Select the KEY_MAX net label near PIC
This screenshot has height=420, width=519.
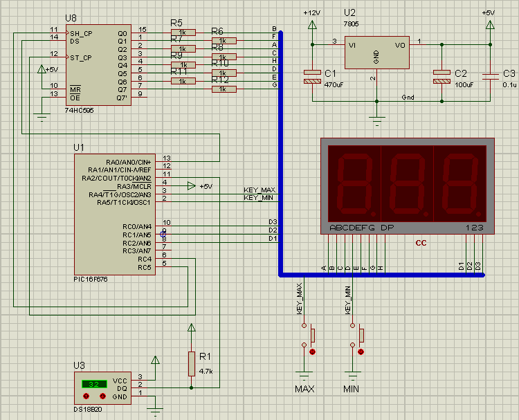tap(259, 190)
